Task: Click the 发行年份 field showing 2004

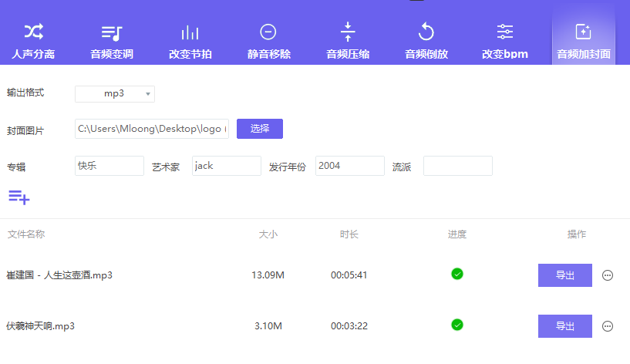Action: tap(350, 166)
